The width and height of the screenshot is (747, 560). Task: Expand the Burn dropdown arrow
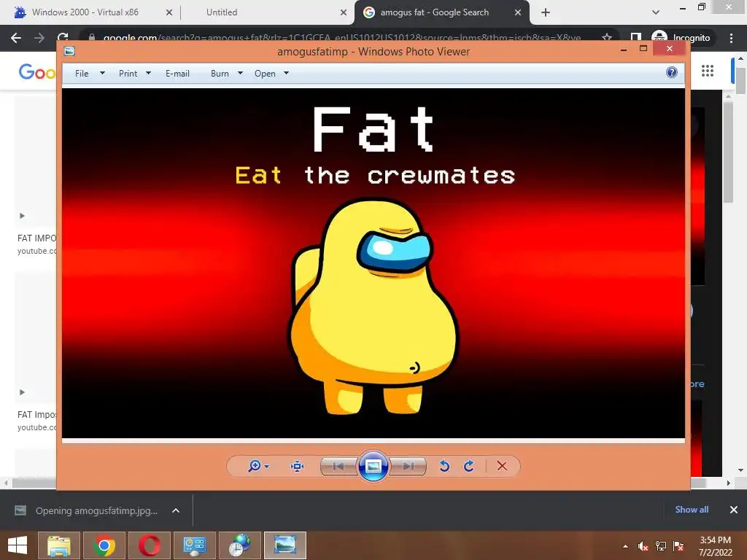pyautogui.click(x=240, y=74)
